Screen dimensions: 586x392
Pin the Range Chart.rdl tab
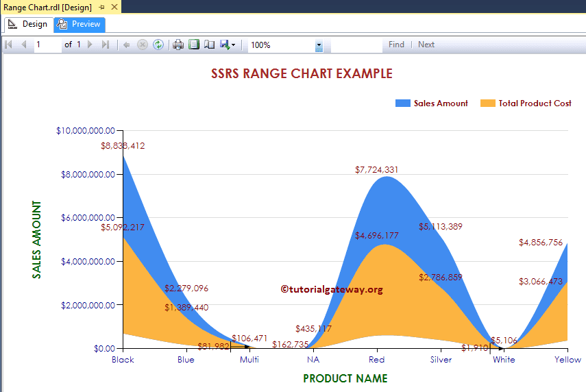(101, 7)
